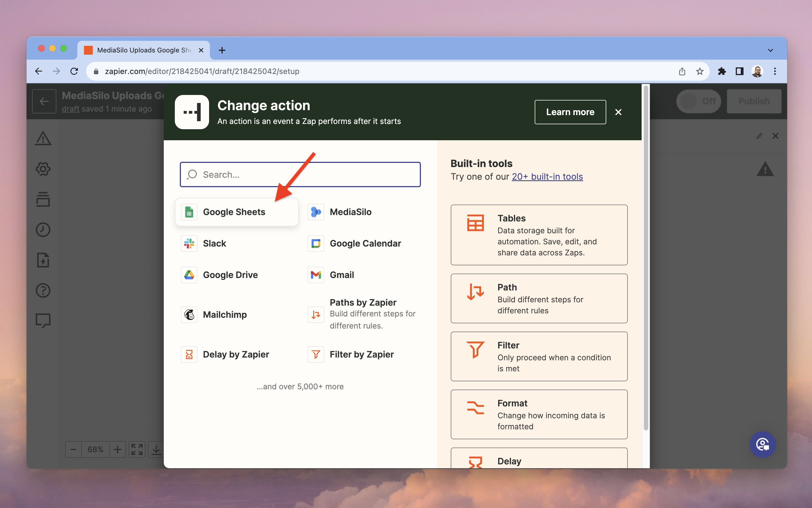Close the MediaSilo Uploads browser tab
812x508 pixels.
click(201, 51)
